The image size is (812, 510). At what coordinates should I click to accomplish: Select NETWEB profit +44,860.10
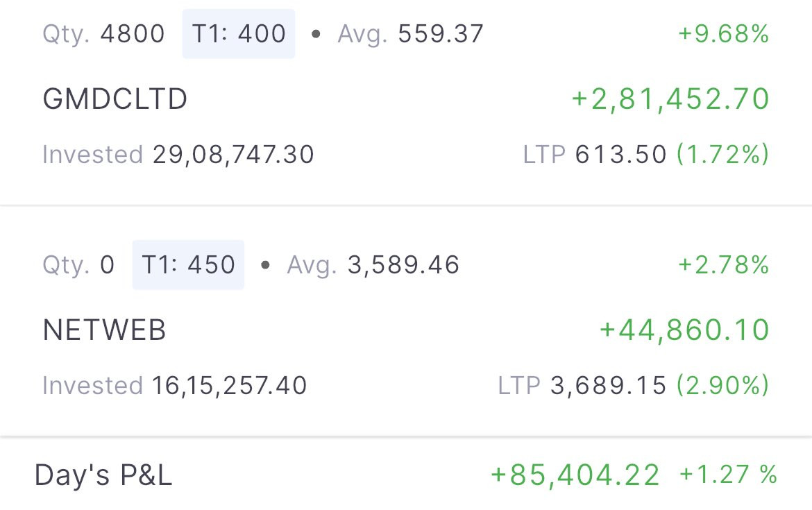[684, 330]
